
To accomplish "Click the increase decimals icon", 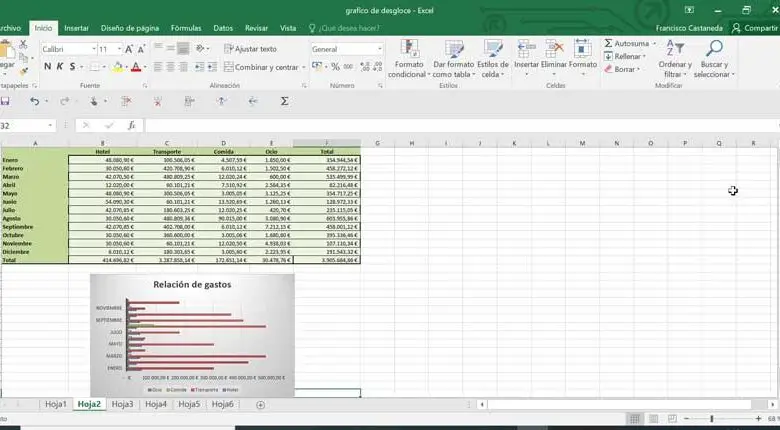I will [365, 67].
